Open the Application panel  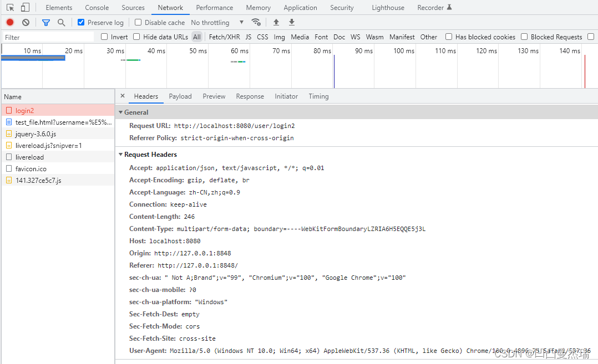click(300, 8)
